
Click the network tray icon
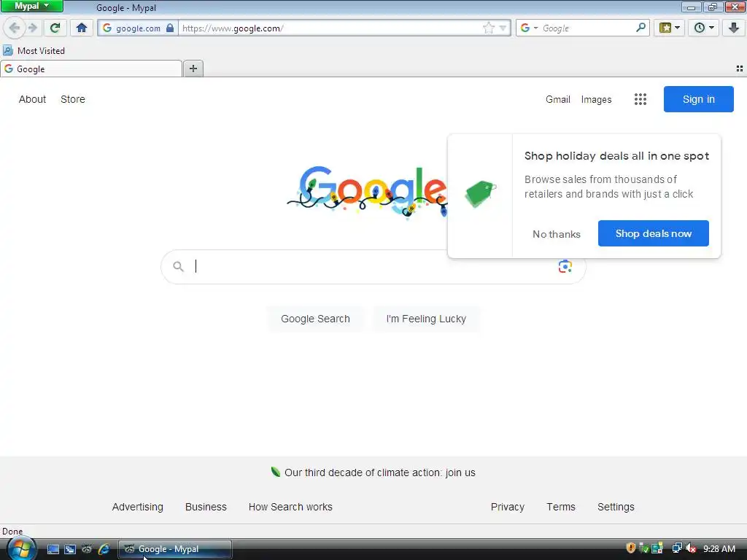(x=676, y=548)
